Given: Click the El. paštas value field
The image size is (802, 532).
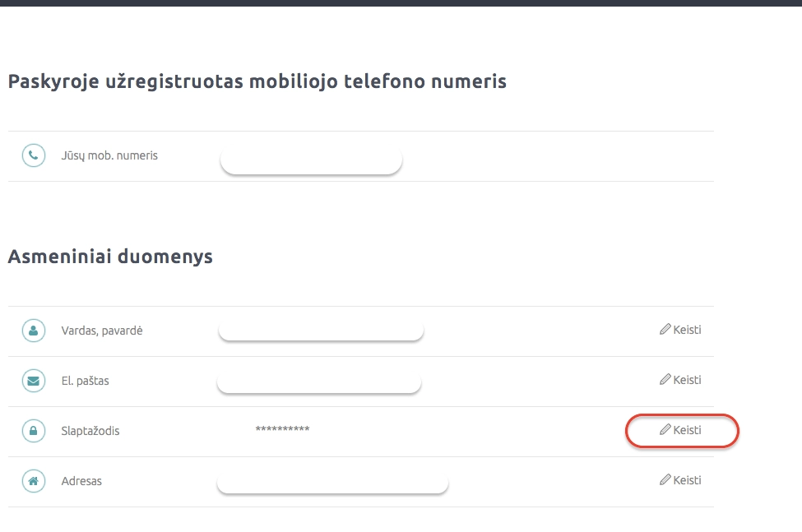Looking at the screenshot, I should 319,382.
